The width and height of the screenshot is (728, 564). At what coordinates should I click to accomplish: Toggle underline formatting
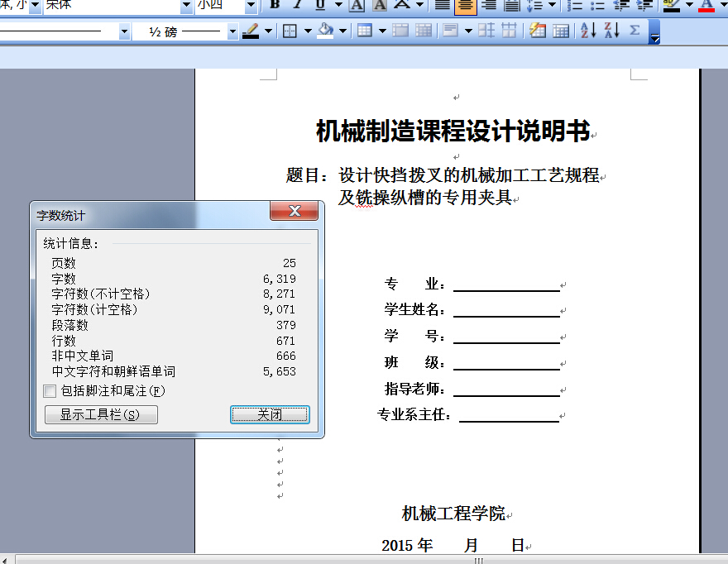click(x=320, y=5)
